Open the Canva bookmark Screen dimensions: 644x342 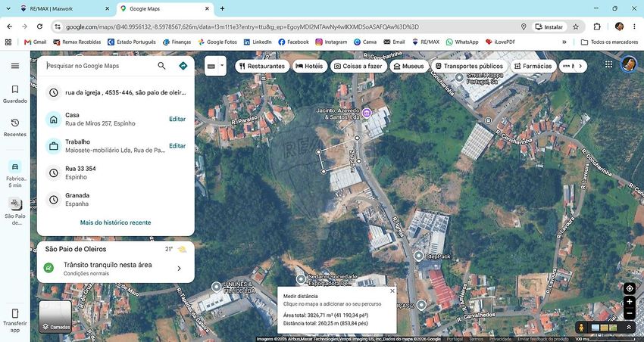pyautogui.click(x=365, y=42)
